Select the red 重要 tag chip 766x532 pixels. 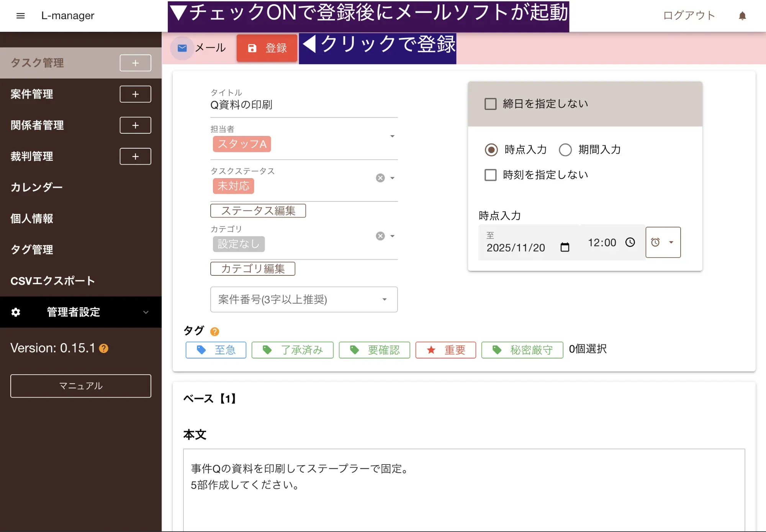(x=445, y=350)
